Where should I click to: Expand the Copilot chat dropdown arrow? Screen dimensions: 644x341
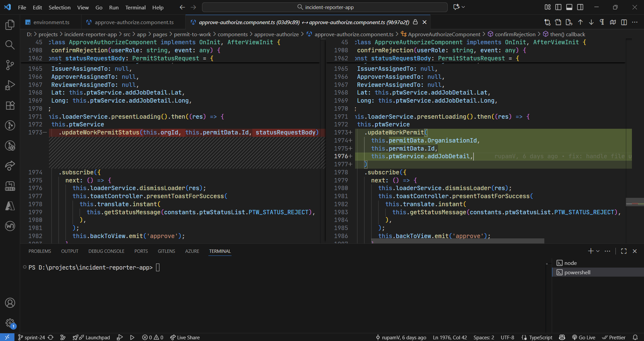[463, 7]
